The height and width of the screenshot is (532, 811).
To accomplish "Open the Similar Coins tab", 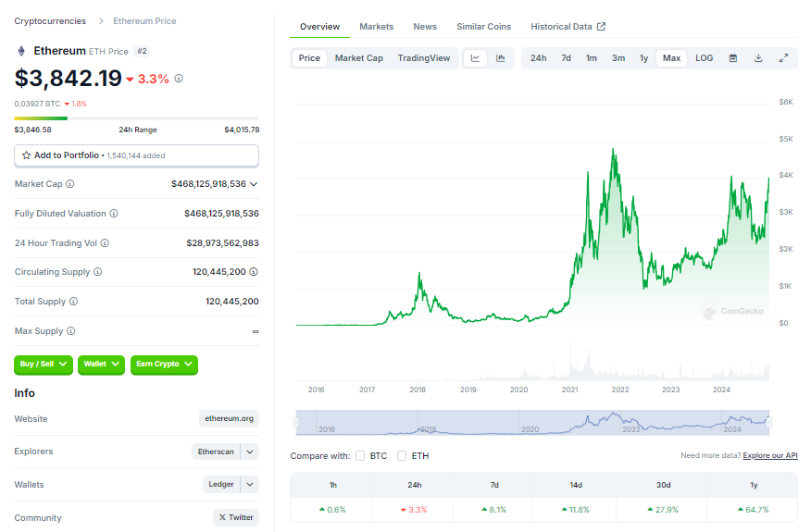I will coord(483,26).
